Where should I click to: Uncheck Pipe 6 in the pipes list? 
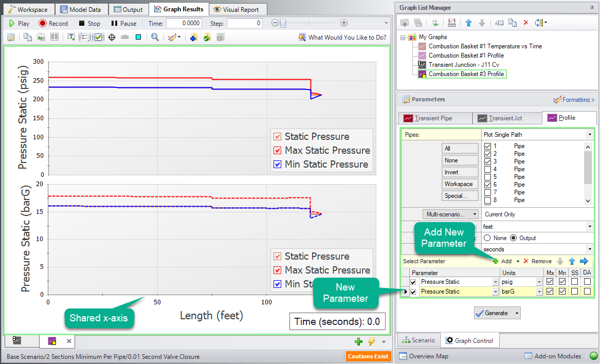point(488,185)
